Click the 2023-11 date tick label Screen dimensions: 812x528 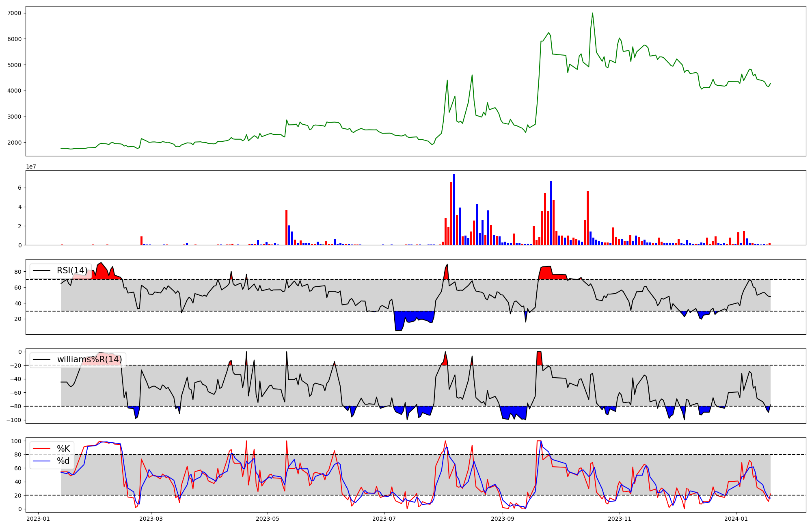(620, 518)
